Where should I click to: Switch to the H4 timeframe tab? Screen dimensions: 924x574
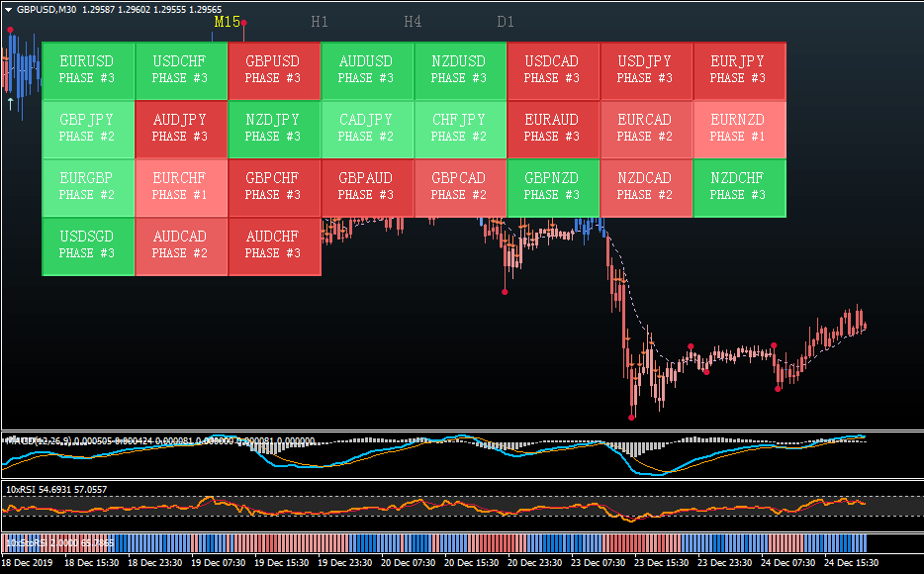tap(413, 21)
